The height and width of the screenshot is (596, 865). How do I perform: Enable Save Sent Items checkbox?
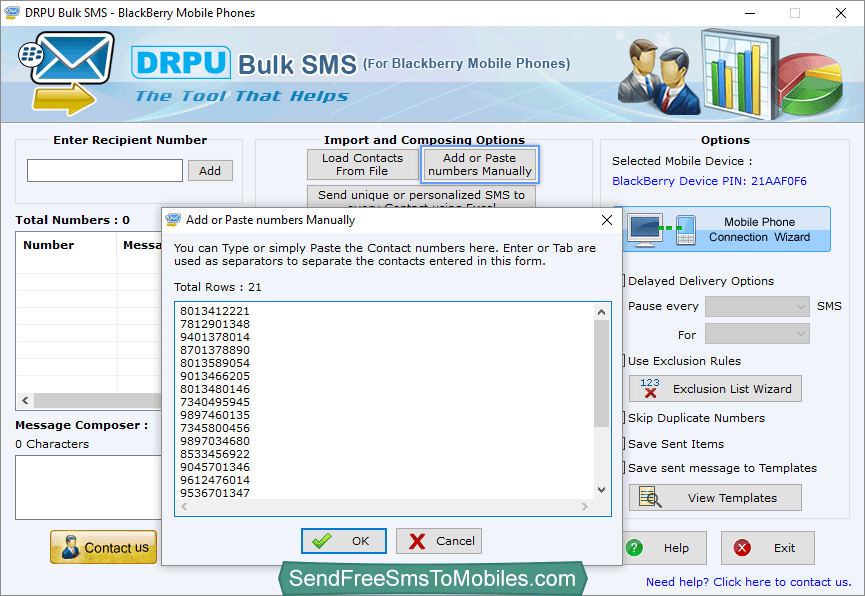[623, 444]
